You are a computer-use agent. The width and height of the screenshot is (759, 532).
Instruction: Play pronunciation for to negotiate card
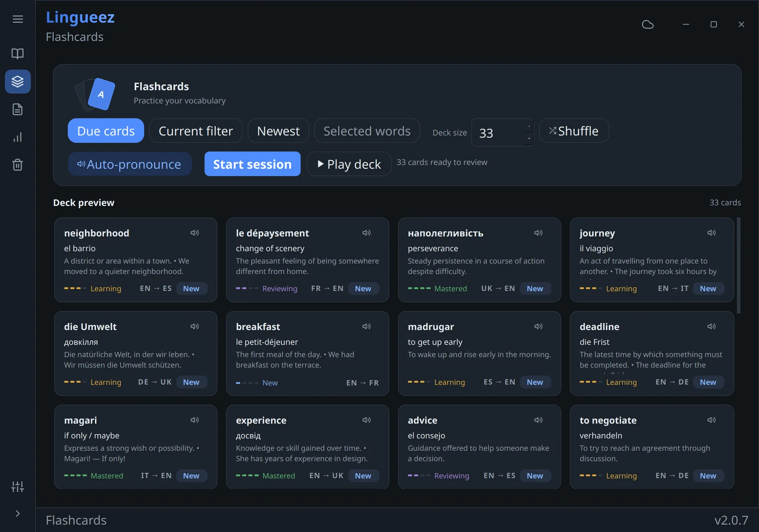pyautogui.click(x=711, y=420)
